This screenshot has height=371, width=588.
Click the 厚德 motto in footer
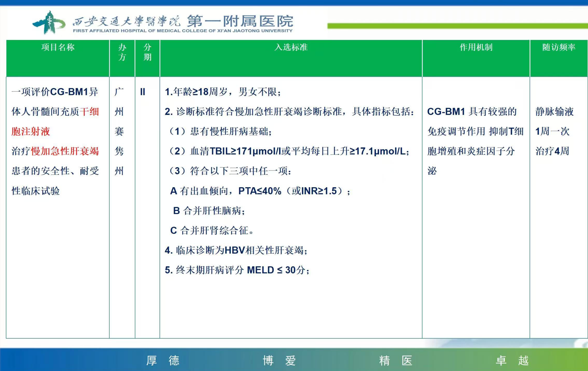pyautogui.click(x=163, y=360)
